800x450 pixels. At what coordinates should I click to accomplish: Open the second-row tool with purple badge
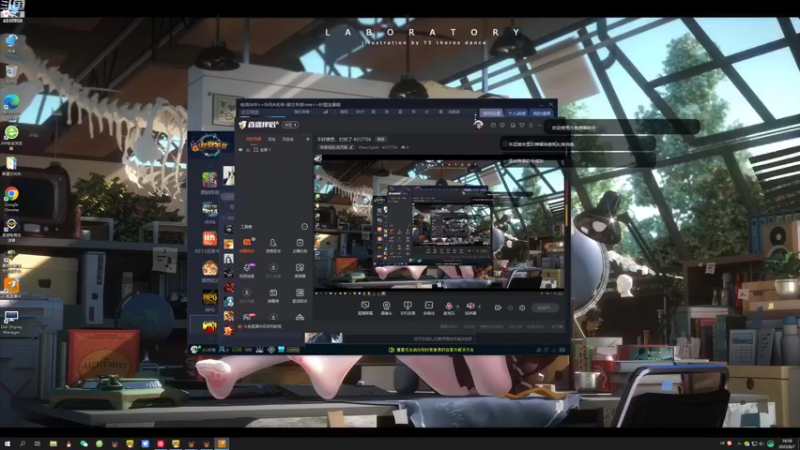[x=247, y=269]
